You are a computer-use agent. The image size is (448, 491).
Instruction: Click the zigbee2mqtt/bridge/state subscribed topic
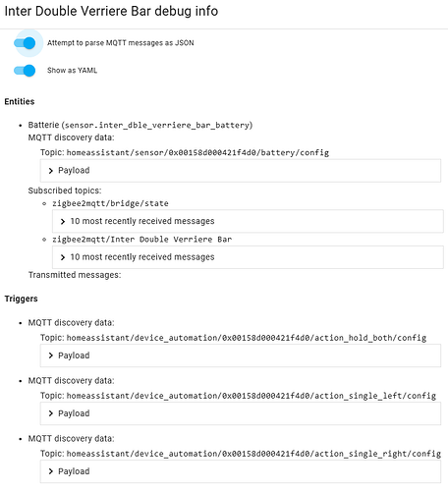click(x=110, y=203)
